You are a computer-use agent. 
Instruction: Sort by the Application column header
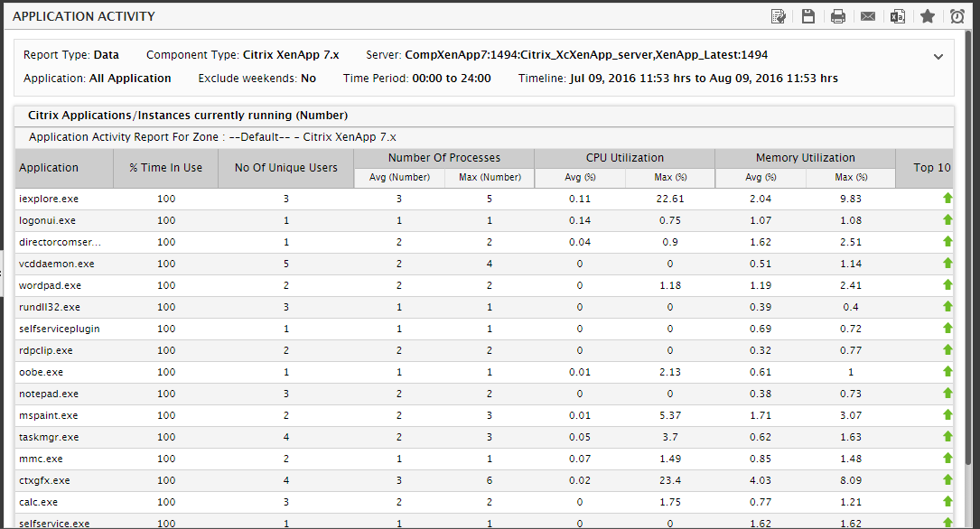(64, 168)
